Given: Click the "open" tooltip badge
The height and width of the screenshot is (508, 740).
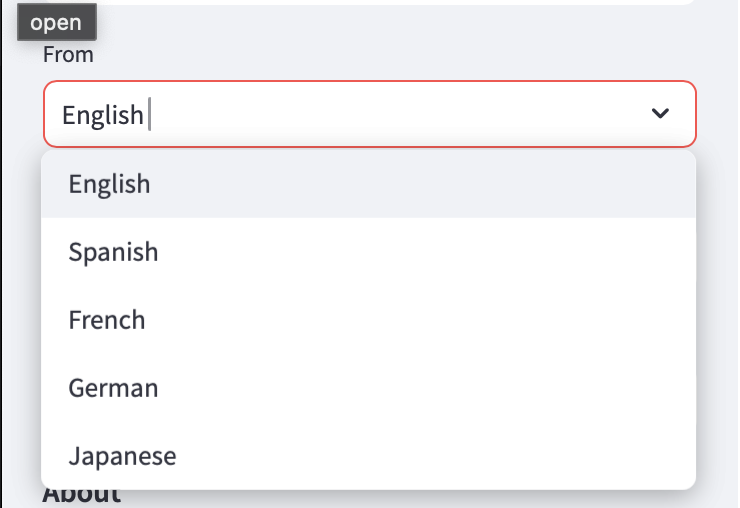Looking at the screenshot, I should [x=57, y=22].
